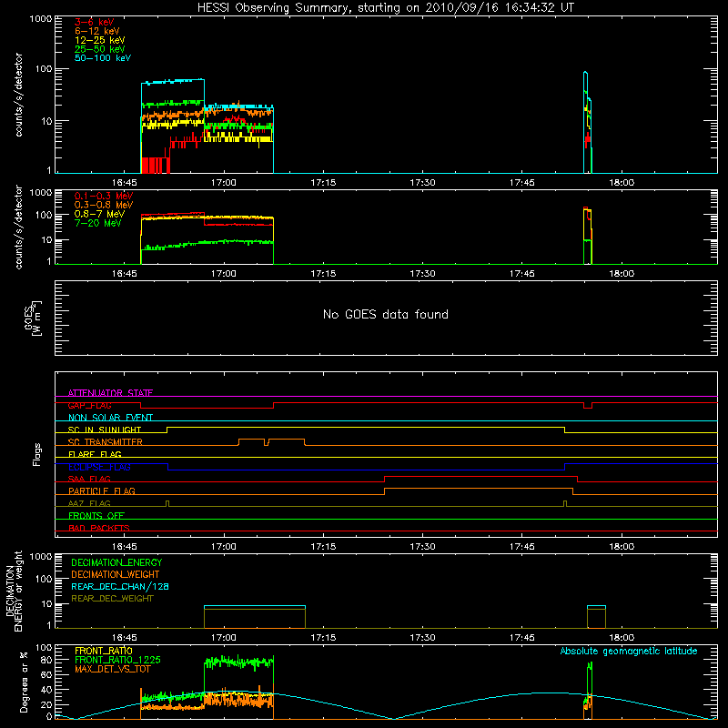Click the green FRONT_RATIO_1225 plateau near 80%
The image size is (728, 728).
coord(238,662)
